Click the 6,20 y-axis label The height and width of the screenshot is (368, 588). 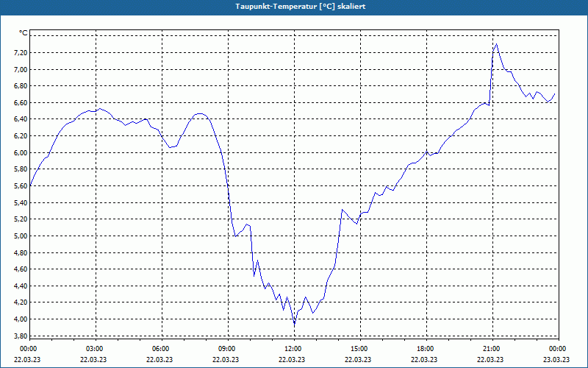(21, 136)
